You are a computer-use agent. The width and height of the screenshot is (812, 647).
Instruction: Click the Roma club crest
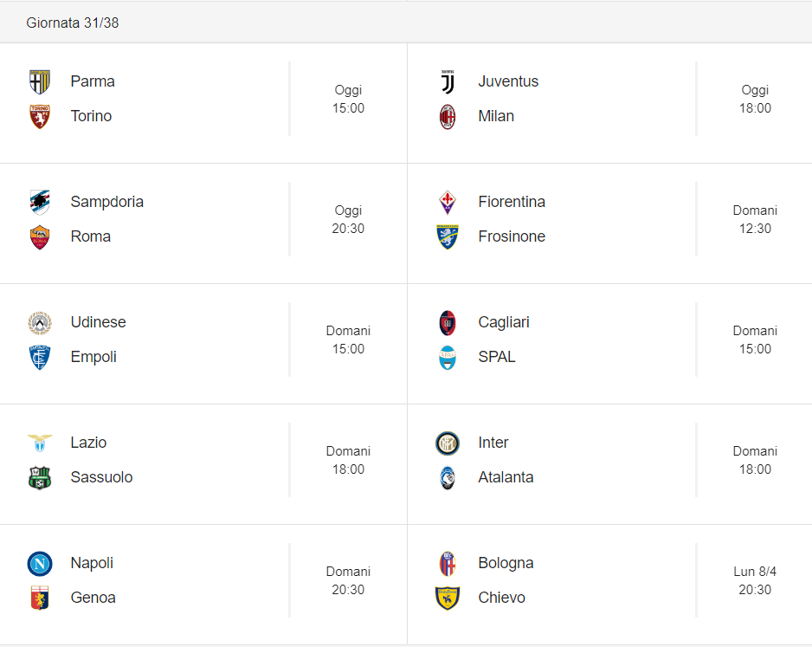(39, 237)
